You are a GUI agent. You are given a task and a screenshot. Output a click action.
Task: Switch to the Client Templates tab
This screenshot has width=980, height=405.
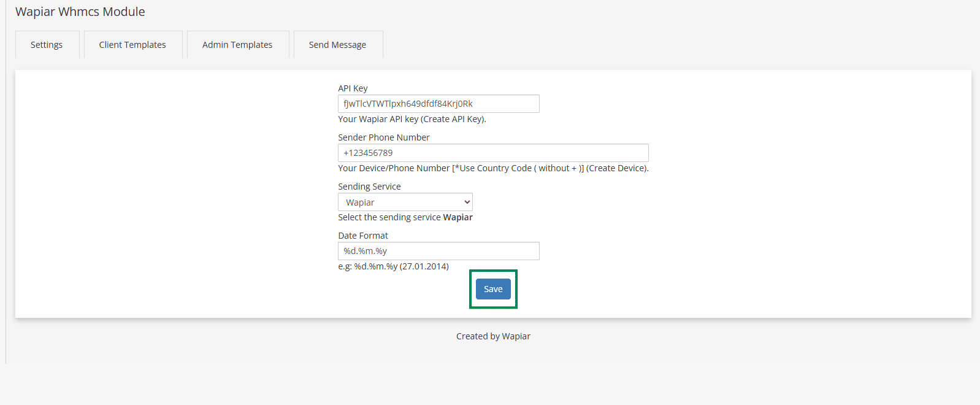tap(132, 45)
